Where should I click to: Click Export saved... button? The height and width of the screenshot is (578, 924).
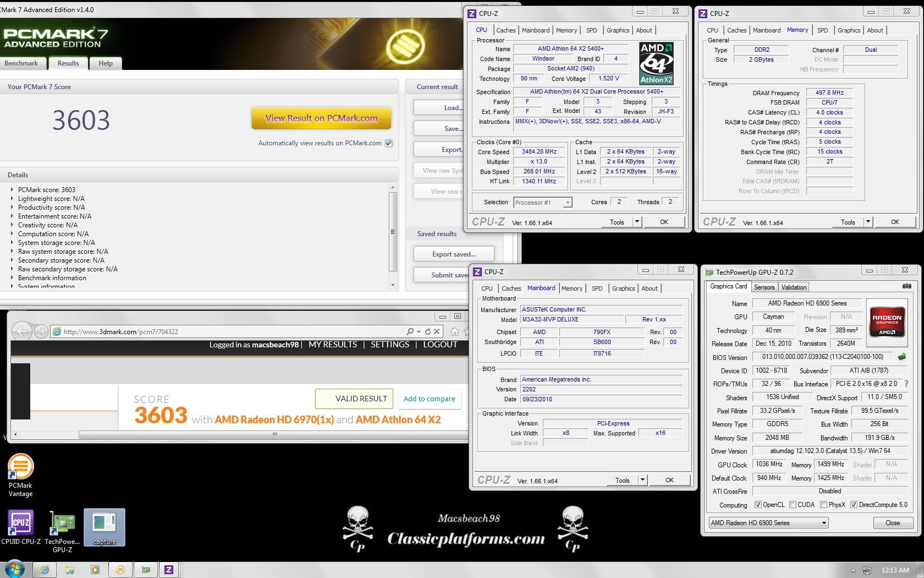coord(454,254)
